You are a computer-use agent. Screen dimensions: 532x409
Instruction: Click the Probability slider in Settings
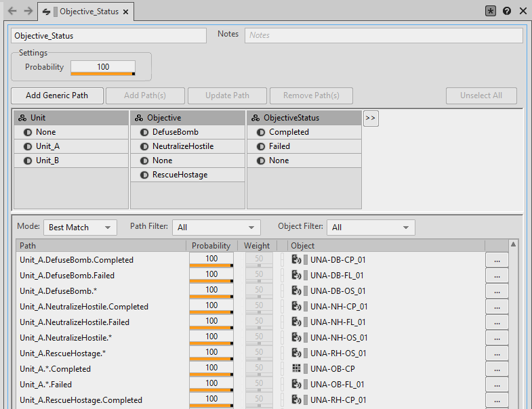[103, 68]
